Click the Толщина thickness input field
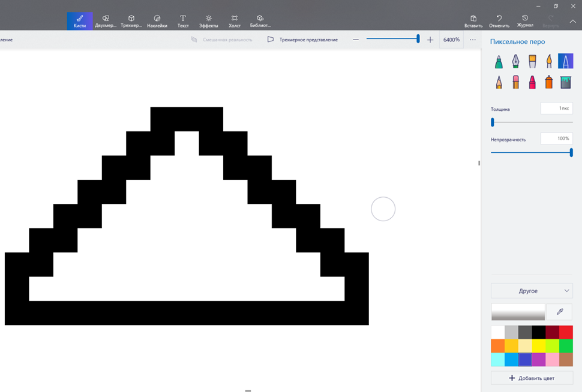Image resolution: width=582 pixels, height=392 pixels. (x=556, y=108)
